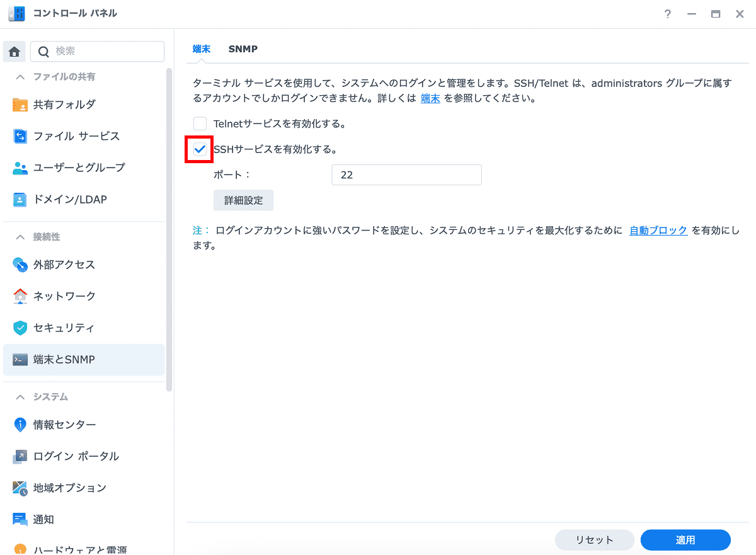Open ユーザーとグループ icon

pyautogui.click(x=20, y=168)
